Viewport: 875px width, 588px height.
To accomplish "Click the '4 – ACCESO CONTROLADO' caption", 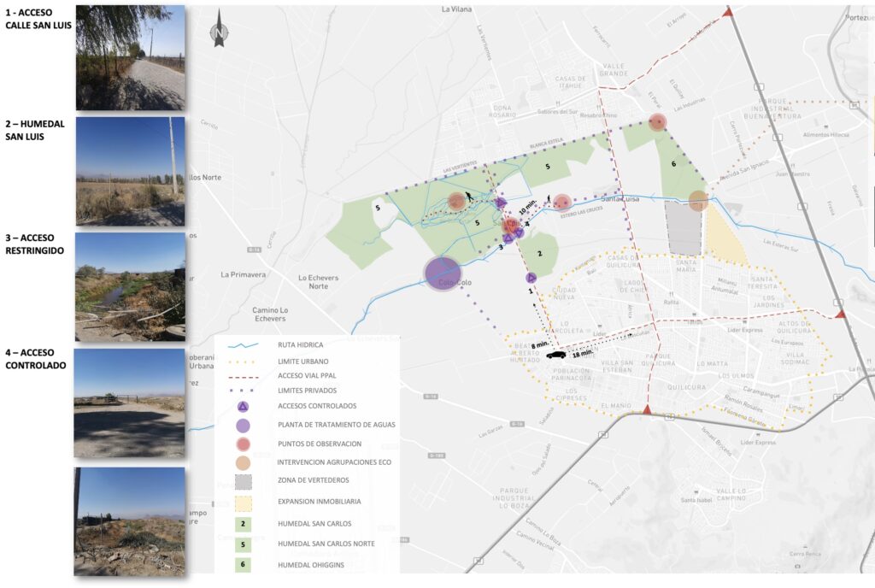I will click(36, 359).
